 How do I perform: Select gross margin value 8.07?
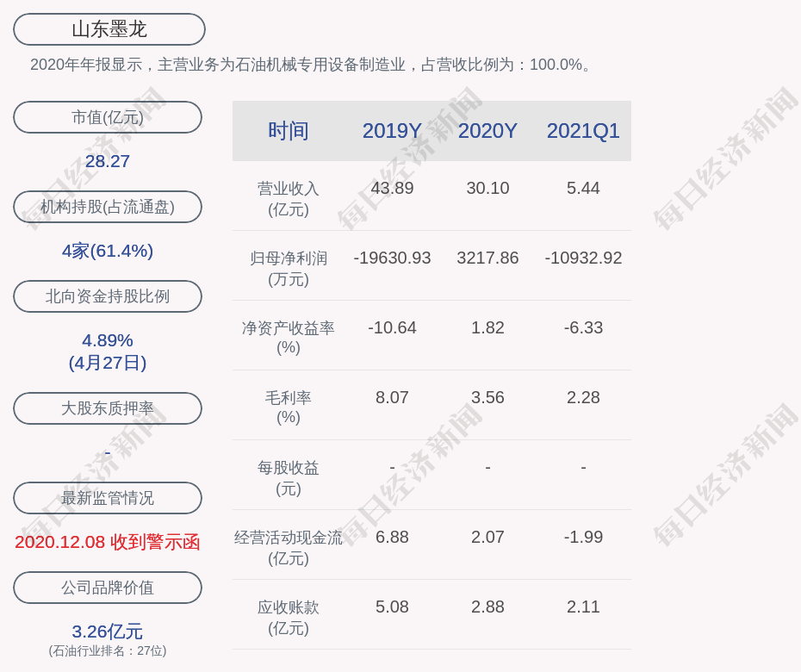coord(393,397)
